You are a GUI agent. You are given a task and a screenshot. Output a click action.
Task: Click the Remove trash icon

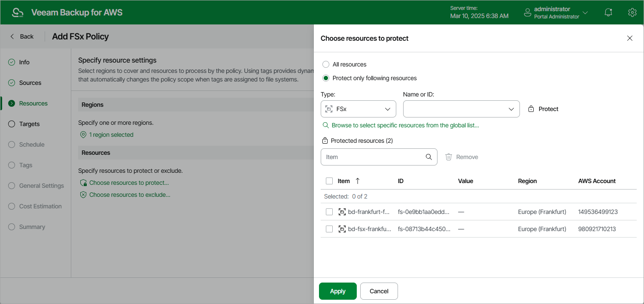click(x=449, y=157)
